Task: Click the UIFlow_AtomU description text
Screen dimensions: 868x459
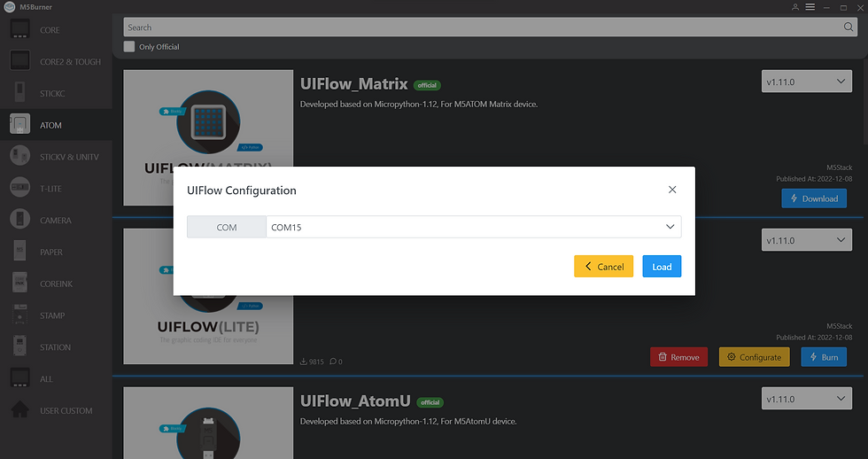Action: coord(408,422)
